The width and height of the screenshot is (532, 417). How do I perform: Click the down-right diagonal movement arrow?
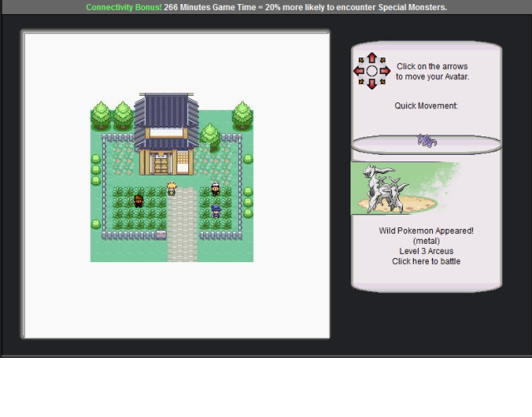pyautogui.click(x=383, y=82)
